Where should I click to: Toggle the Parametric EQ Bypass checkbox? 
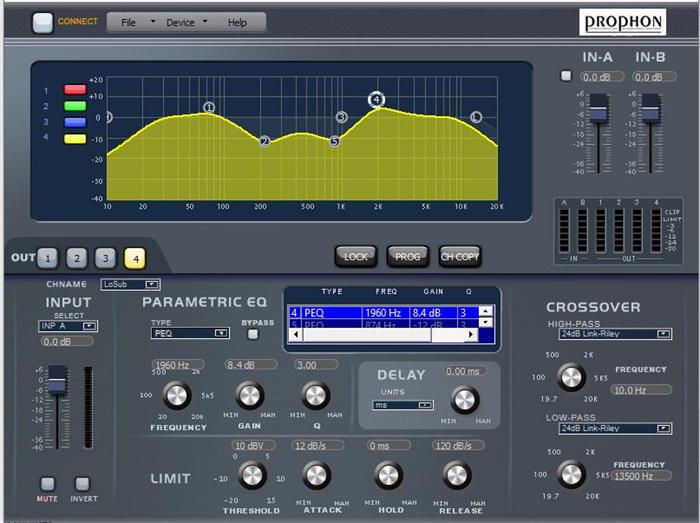tap(253, 334)
